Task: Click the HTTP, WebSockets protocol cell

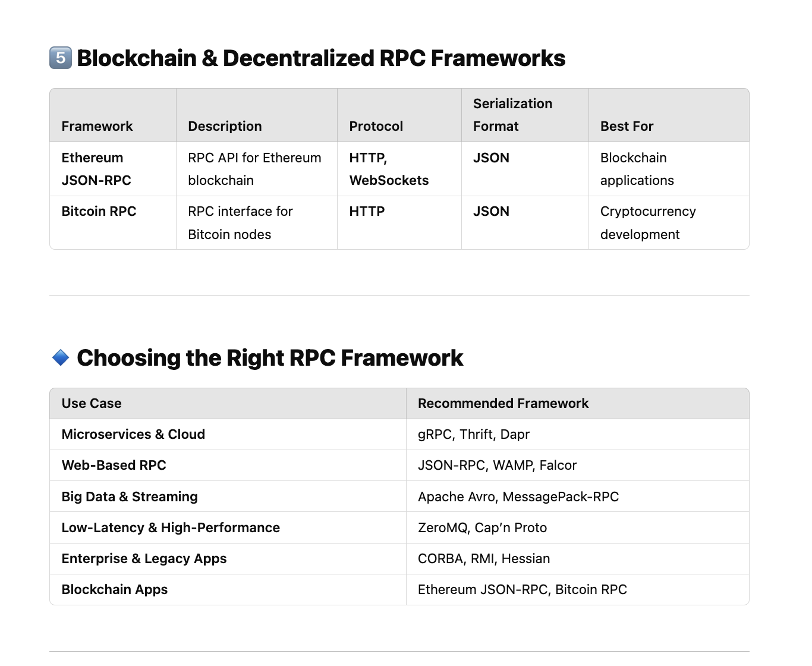Action: coord(389,169)
